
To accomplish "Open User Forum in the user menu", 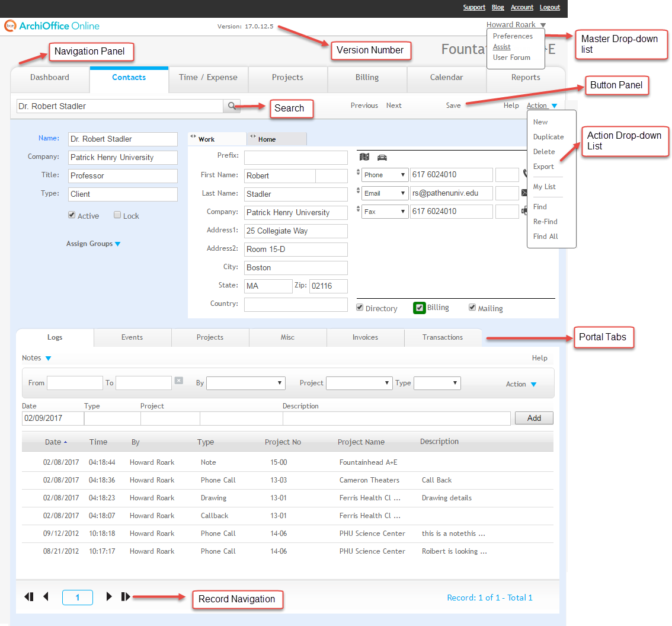I will pos(511,58).
